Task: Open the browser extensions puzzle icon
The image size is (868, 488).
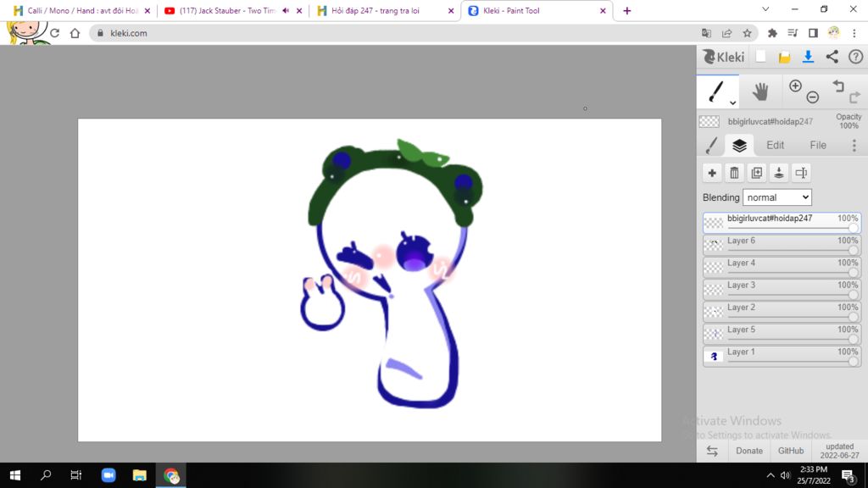Action: tap(772, 33)
